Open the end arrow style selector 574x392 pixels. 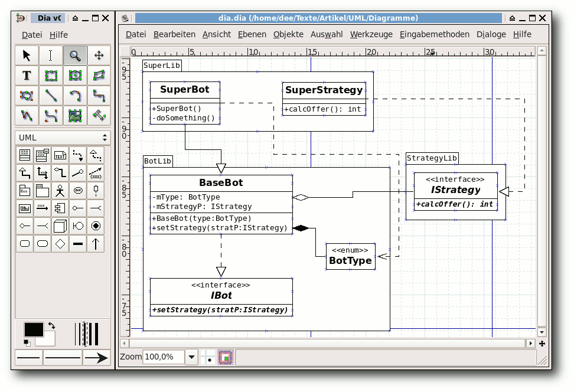click(96, 357)
